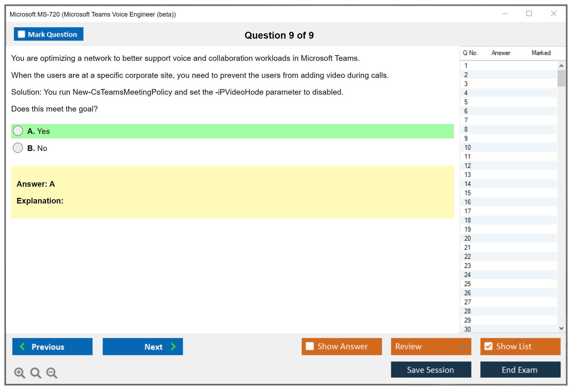
Task: Jump to question 15 in list
Action: (467, 193)
